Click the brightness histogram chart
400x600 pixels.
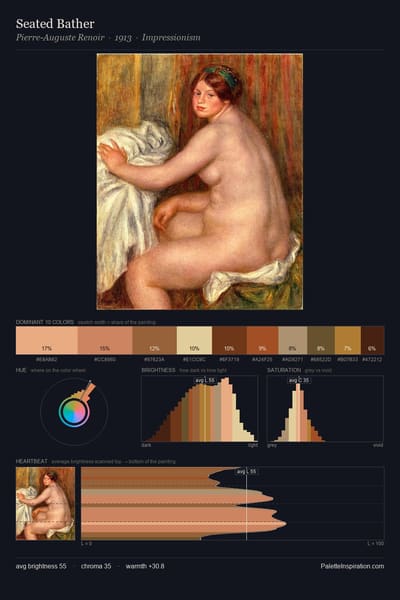[x=199, y=409]
